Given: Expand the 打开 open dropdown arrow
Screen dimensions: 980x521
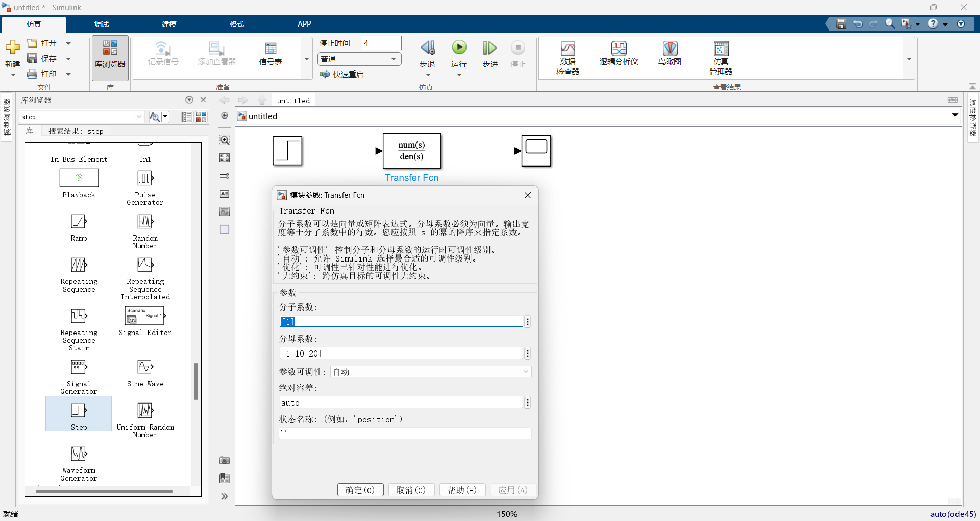Looking at the screenshot, I should point(68,43).
